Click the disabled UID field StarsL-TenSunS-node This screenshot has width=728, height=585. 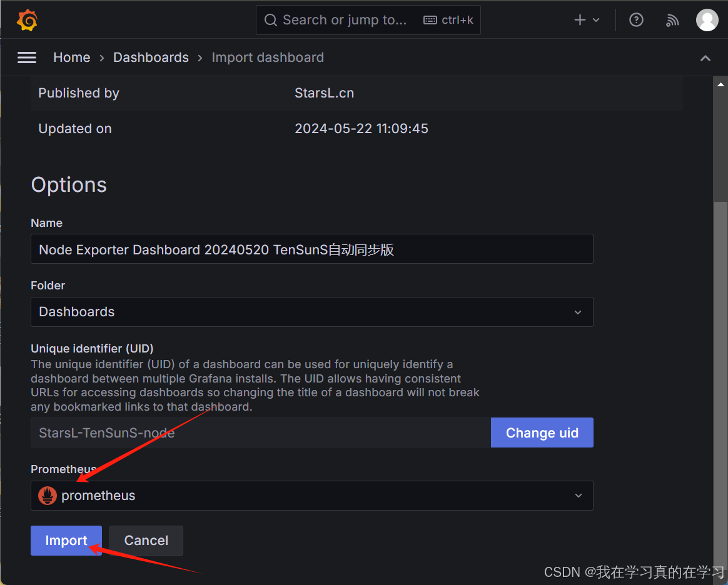pos(261,432)
